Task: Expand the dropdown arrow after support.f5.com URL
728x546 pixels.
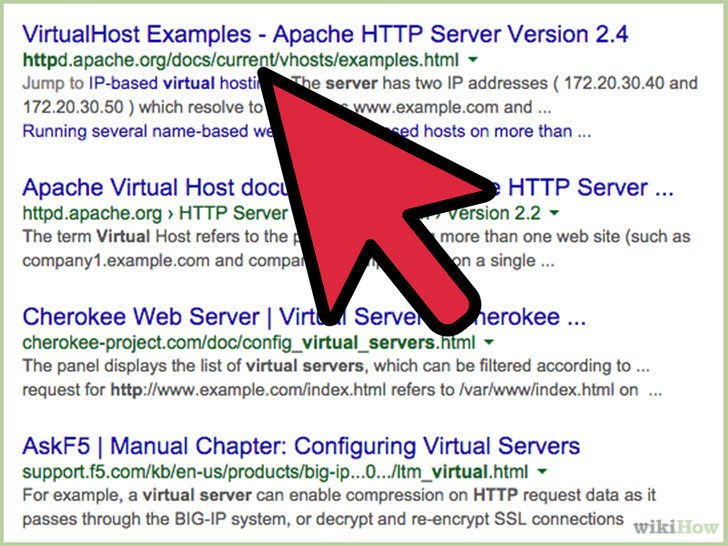Action: tap(542, 472)
